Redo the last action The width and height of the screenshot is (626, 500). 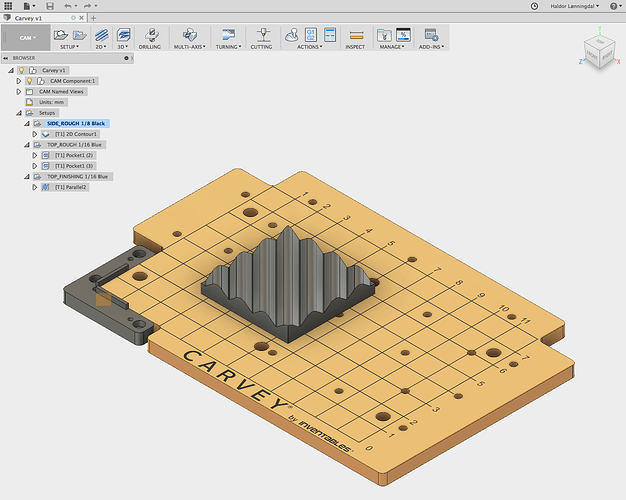coord(87,6)
